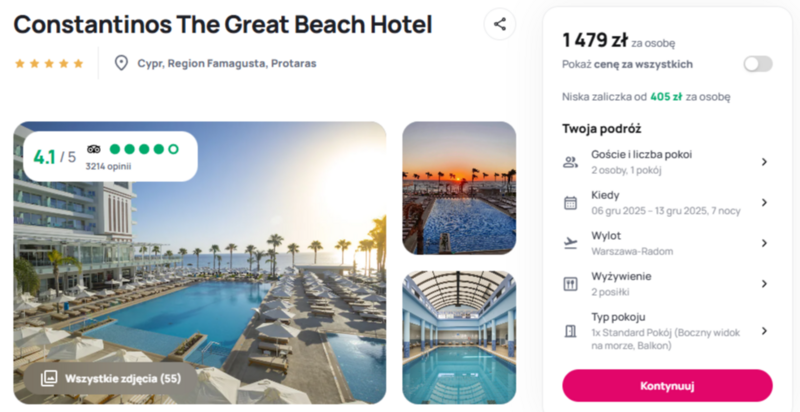Expand the Wyżywienie meals chevron
The width and height of the screenshot is (800, 412).
point(764,284)
